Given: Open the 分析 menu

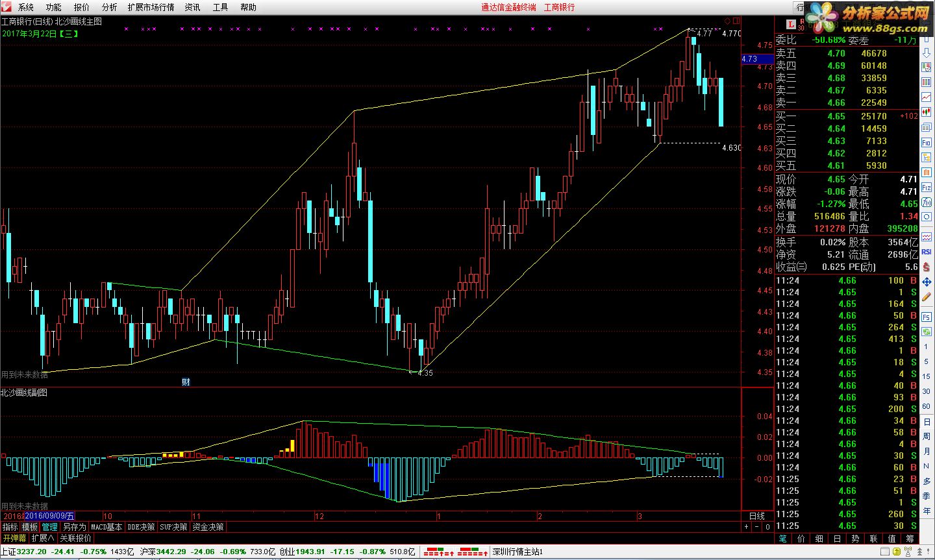Looking at the screenshot, I should 109,7.
